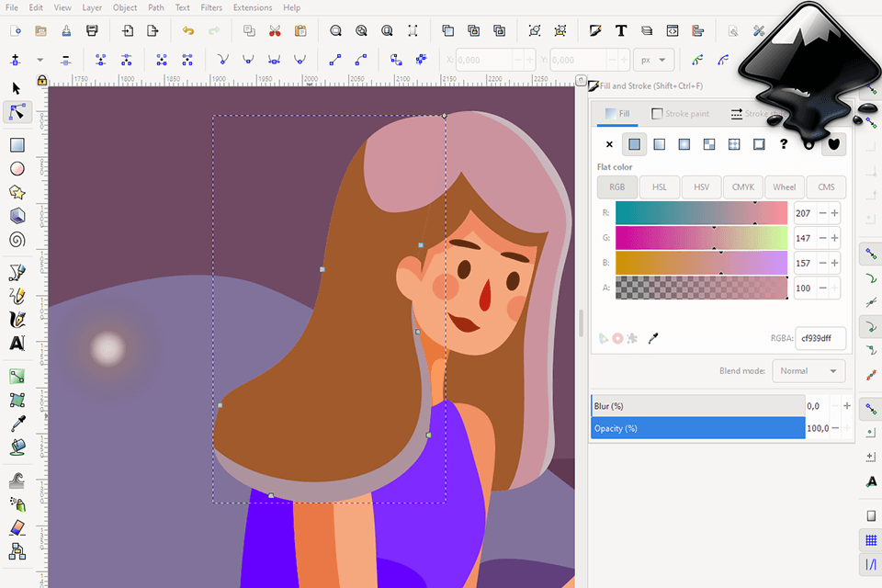Viewport: 882px width, 588px height.
Task: Select the Gradient tool
Action: [17, 377]
